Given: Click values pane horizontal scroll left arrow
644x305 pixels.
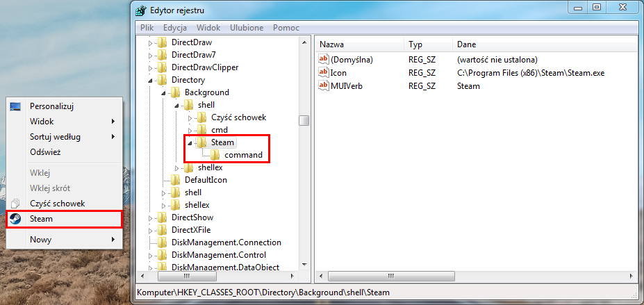Looking at the screenshot, I should coord(322,277).
